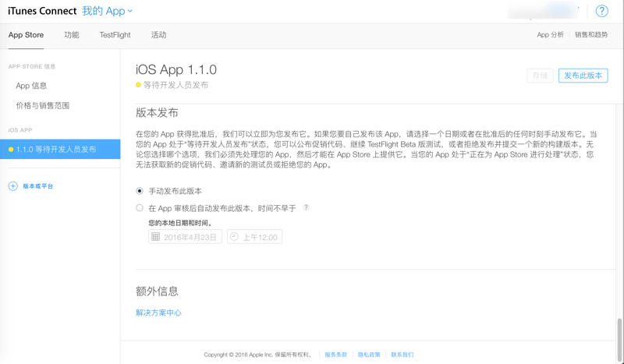Open tooltip question mark beside auto-release option

pos(306,207)
